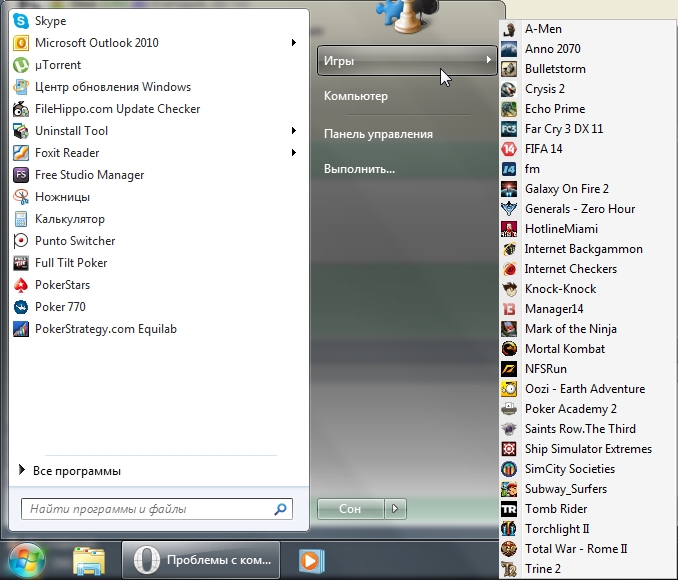Open Windows Explorer from the taskbar
This screenshot has width=678, height=580.
(x=89, y=559)
